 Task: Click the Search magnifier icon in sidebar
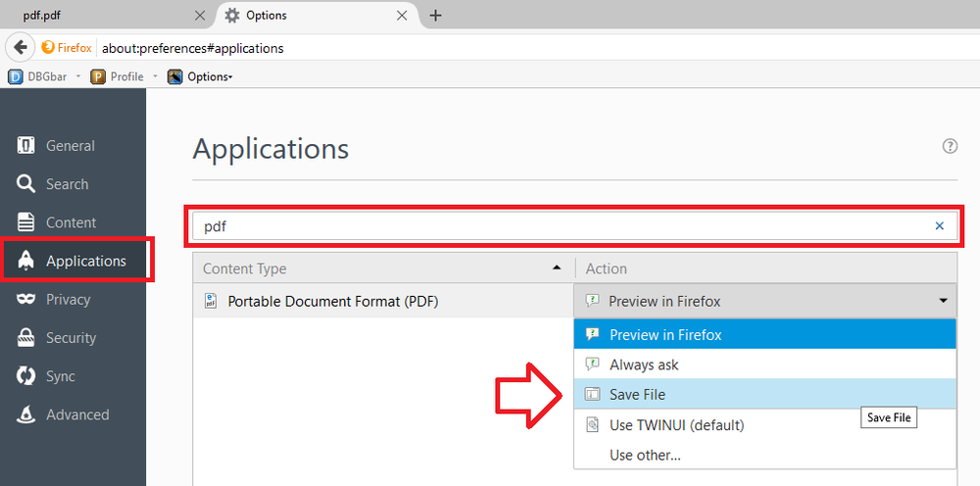tap(25, 184)
